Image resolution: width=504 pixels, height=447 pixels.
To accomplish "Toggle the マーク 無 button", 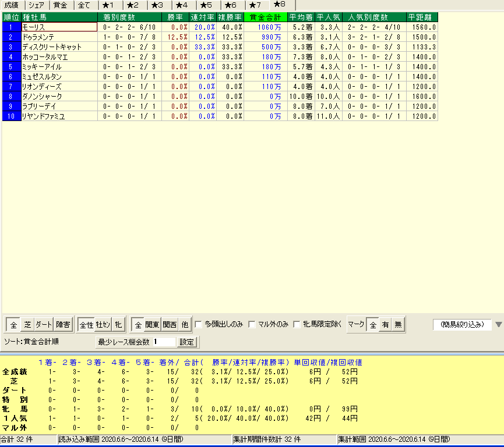I will click(x=399, y=325).
